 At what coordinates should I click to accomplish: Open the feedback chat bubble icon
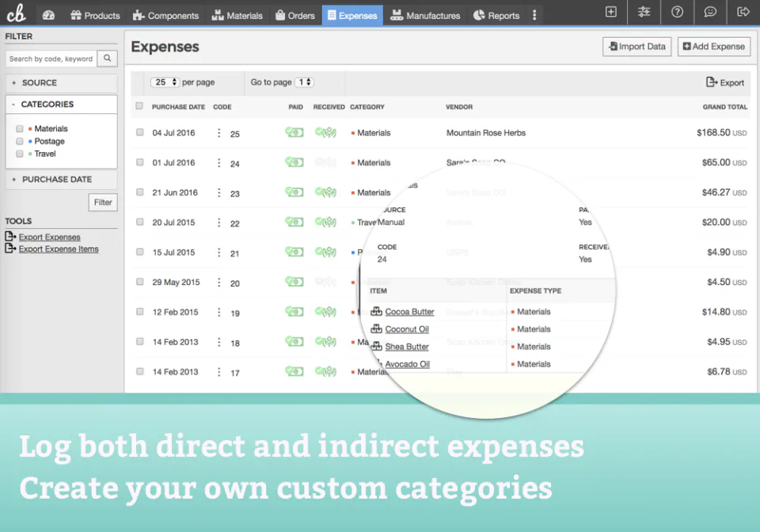(x=710, y=12)
